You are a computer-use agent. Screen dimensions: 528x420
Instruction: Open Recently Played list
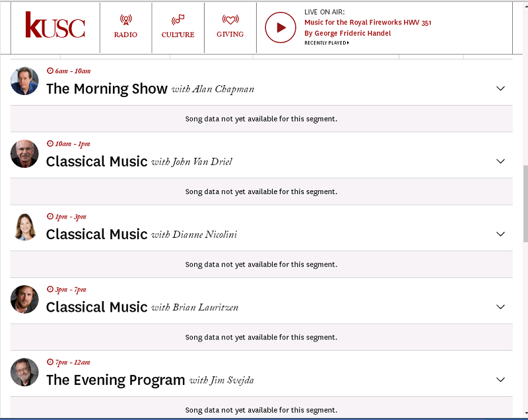click(327, 43)
